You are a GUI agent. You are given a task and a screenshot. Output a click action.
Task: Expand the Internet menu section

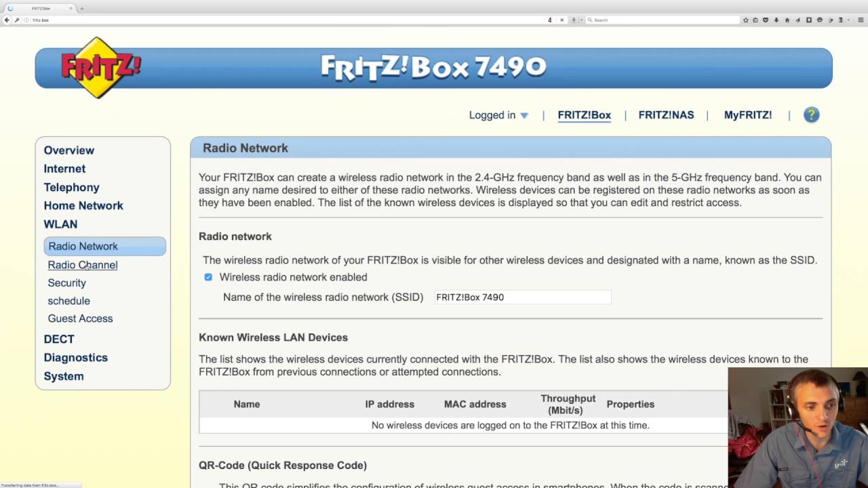[x=64, y=169]
